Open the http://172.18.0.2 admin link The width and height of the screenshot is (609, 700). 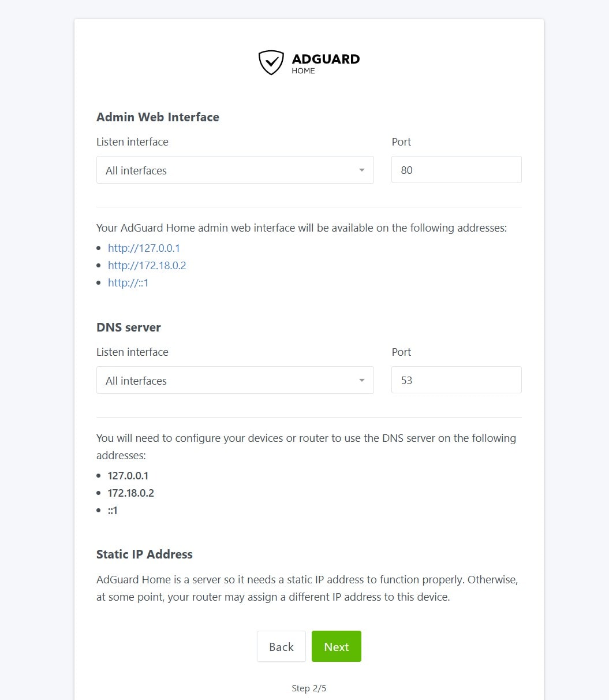[x=147, y=266]
